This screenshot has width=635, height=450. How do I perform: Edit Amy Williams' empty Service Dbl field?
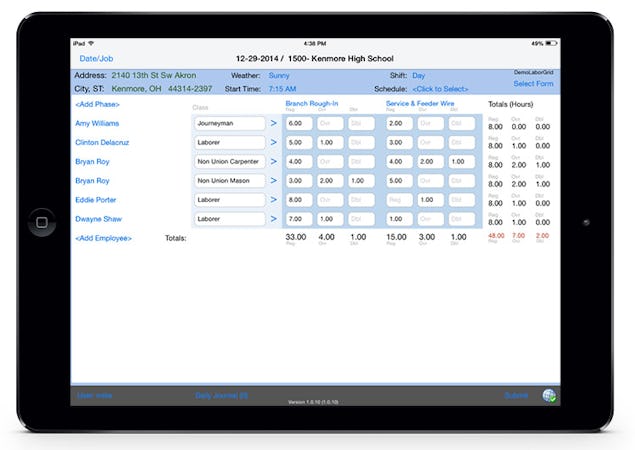(x=462, y=123)
